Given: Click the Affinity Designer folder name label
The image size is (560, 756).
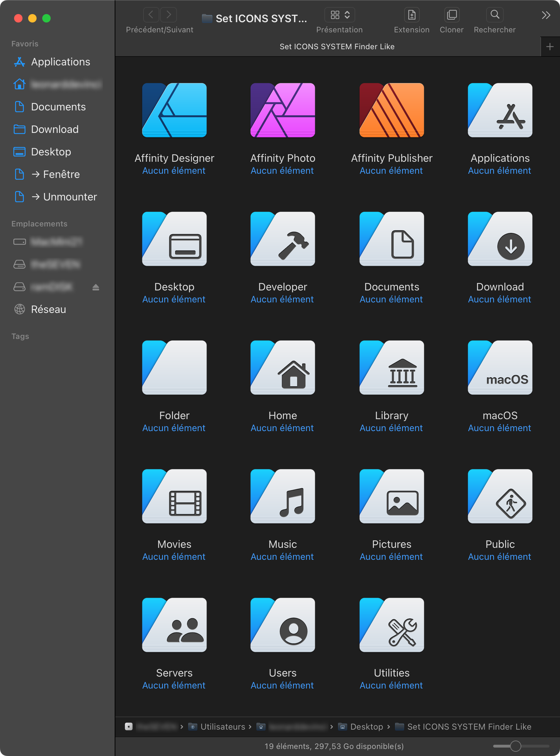Looking at the screenshot, I should click(174, 158).
